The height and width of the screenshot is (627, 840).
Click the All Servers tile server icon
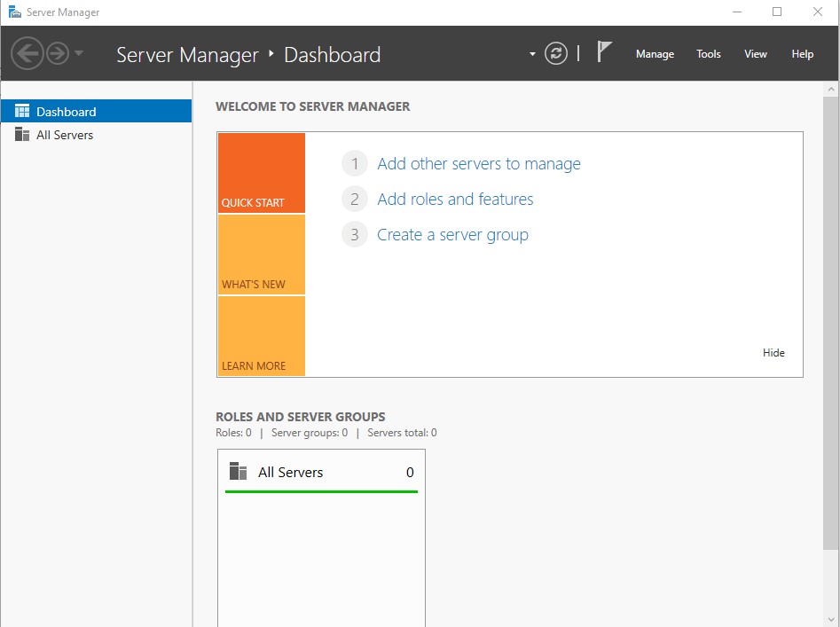[238, 471]
